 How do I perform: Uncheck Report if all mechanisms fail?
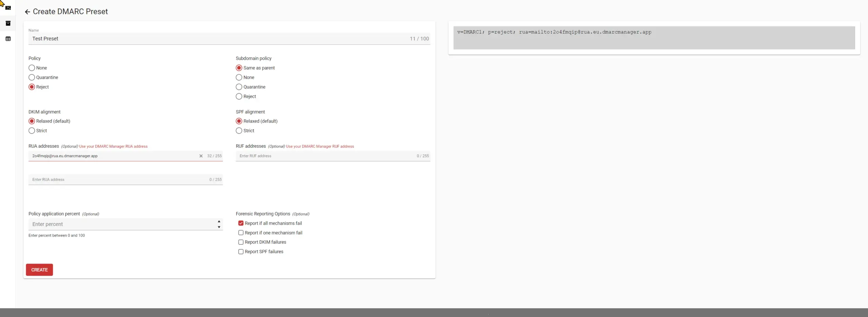point(241,223)
